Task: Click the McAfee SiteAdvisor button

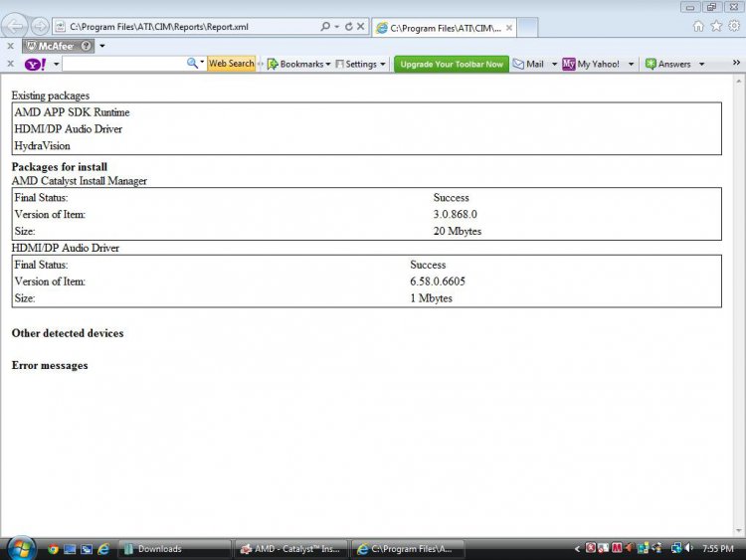Action: [52, 46]
